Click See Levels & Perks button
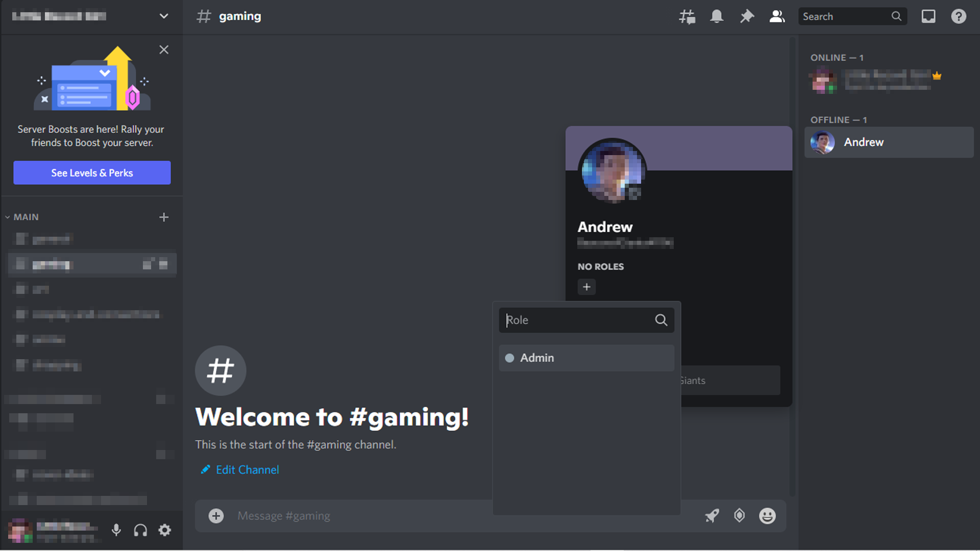 click(x=91, y=172)
